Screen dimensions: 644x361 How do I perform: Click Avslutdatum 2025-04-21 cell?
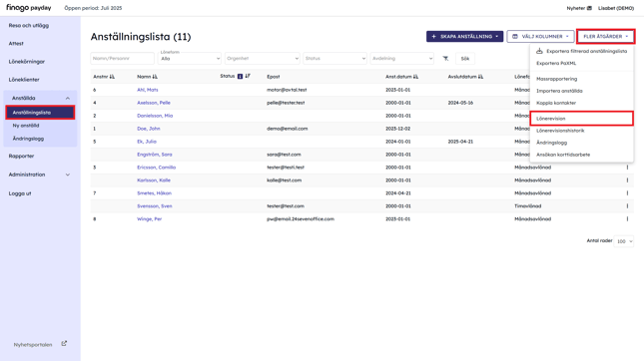tap(460, 142)
